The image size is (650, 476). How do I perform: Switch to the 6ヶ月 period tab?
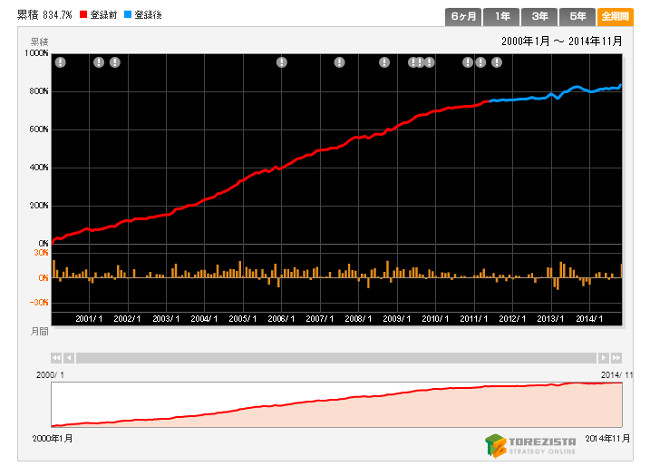462,17
